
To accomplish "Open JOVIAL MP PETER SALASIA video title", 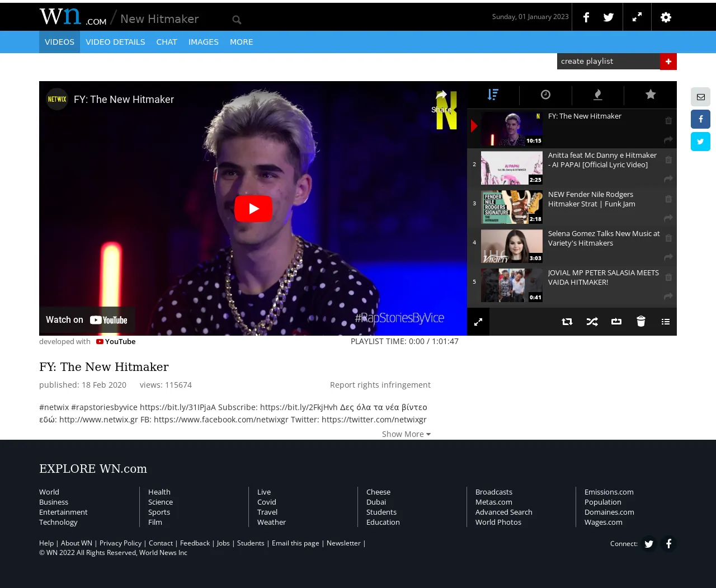I will coord(604,277).
